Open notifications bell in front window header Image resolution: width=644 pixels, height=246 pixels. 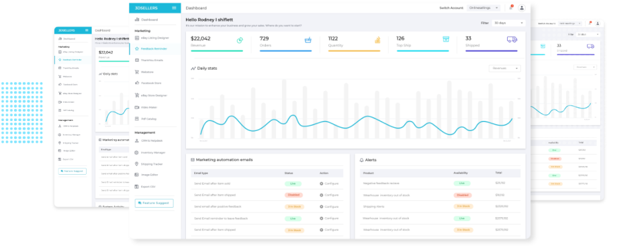coord(511,7)
